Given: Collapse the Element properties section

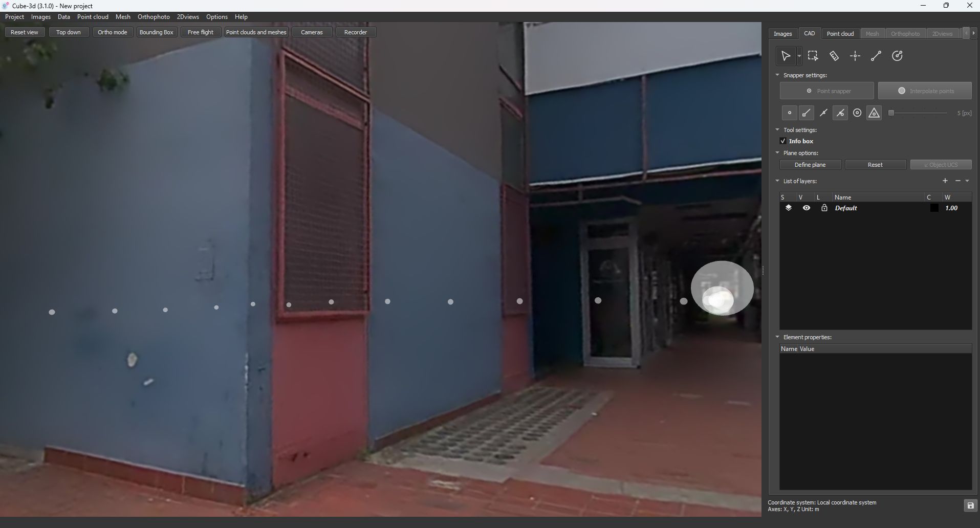Looking at the screenshot, I should pyautogui.click(x=777, y=337).
